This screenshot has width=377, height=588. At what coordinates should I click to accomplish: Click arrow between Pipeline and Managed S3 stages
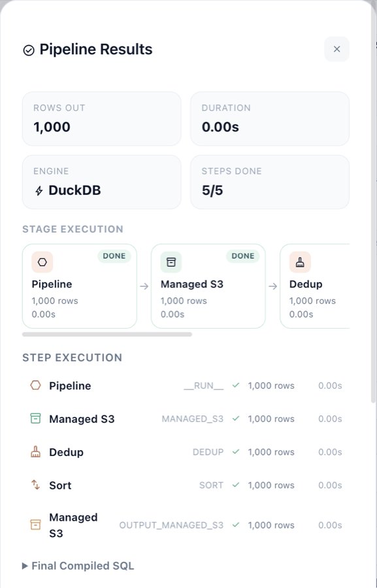tap(144, 286)
